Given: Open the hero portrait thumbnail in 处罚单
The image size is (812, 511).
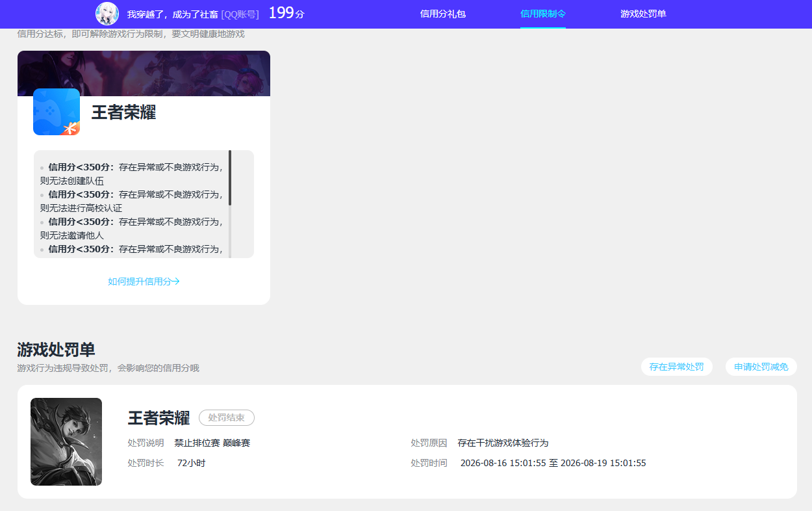Looking at the screenshot, I should click(66, 441).
